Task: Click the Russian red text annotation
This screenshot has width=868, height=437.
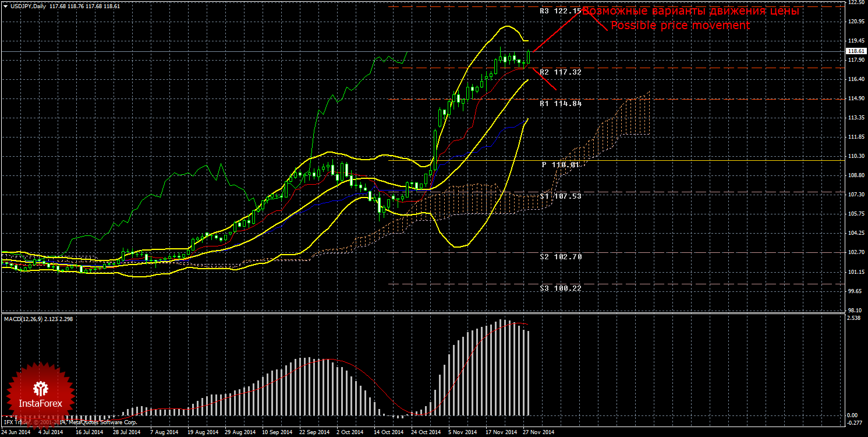Action: click(690, 11)
